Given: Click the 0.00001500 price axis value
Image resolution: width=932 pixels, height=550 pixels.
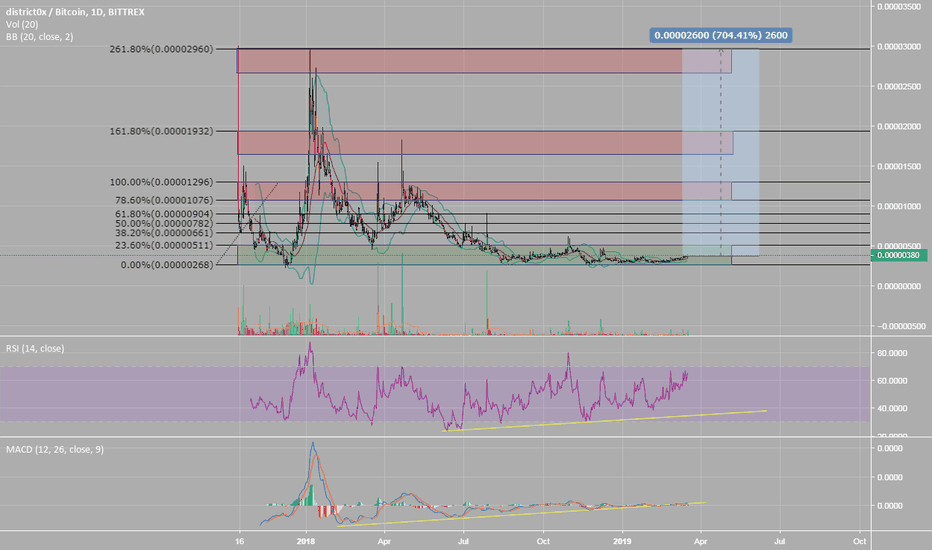Looking at the screenshot, I should 899,166.
